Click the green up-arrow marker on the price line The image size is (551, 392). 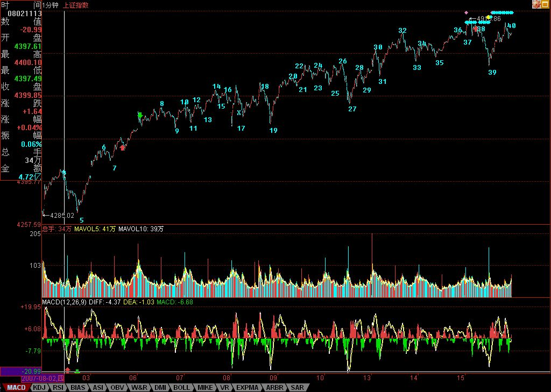click(x=140, y=115)
